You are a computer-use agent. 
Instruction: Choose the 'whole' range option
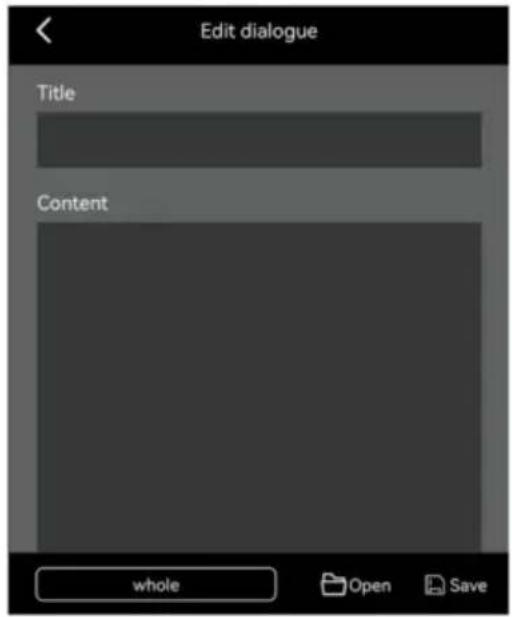(156, 584)
